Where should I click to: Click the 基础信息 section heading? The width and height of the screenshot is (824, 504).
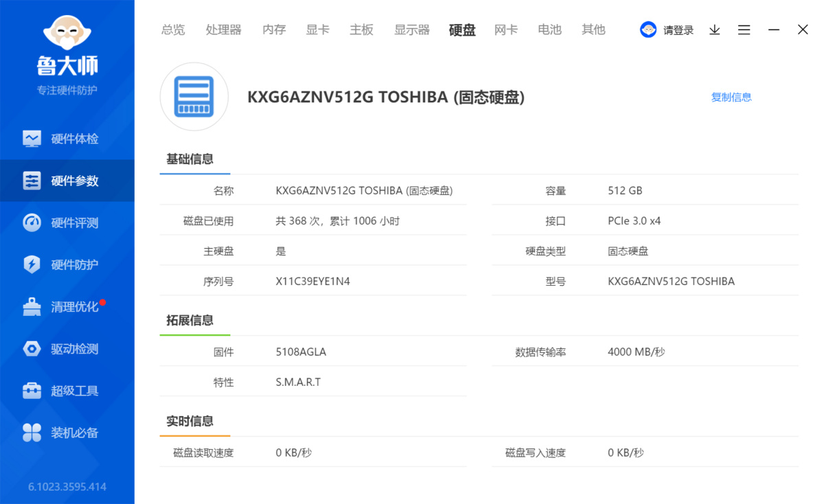[x=190, y=159]
